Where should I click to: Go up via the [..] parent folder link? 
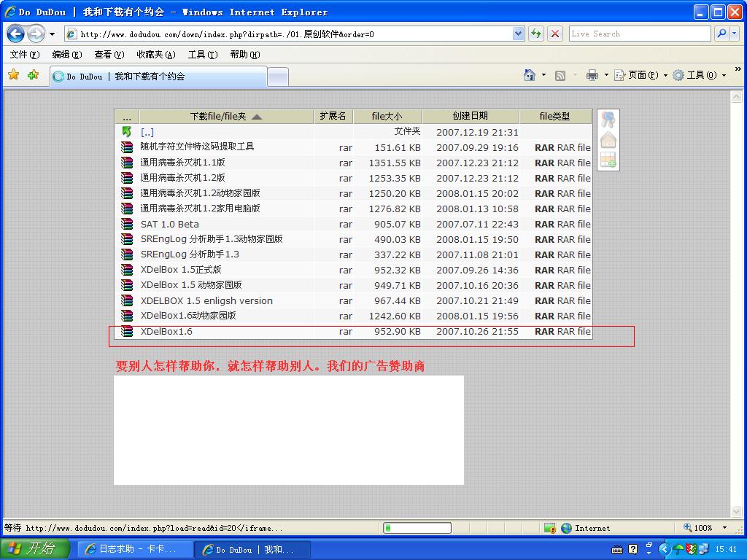147,133
